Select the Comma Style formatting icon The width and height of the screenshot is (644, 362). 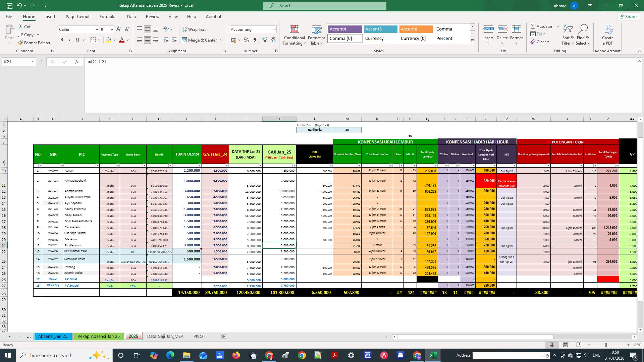coord(255,40)
